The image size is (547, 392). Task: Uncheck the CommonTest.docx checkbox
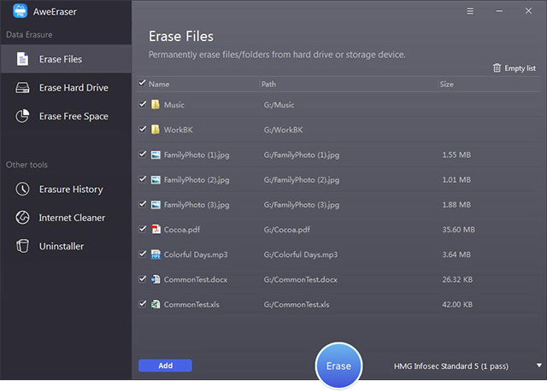(143, 278)
